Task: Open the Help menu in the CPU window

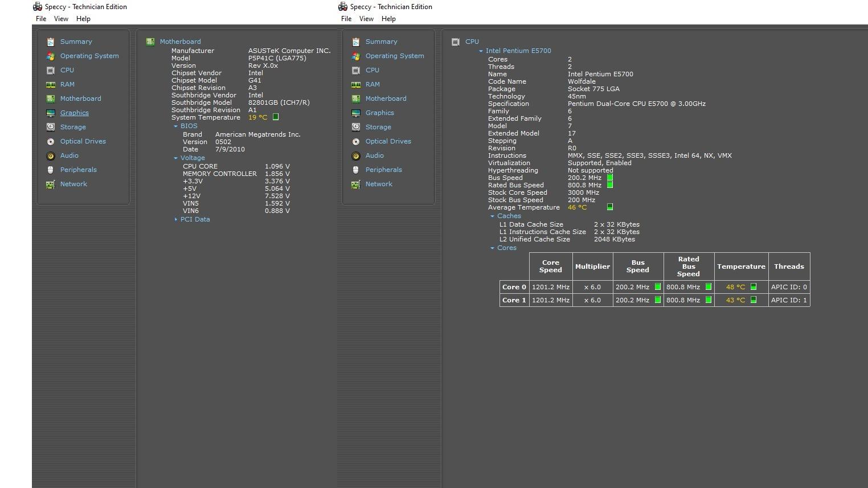Action: (x=388, y=19)
